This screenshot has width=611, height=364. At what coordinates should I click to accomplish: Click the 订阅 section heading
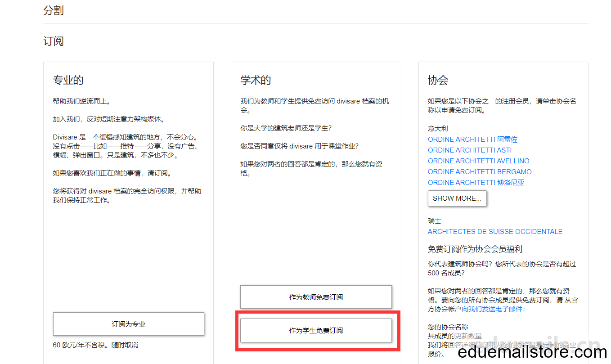54,41
